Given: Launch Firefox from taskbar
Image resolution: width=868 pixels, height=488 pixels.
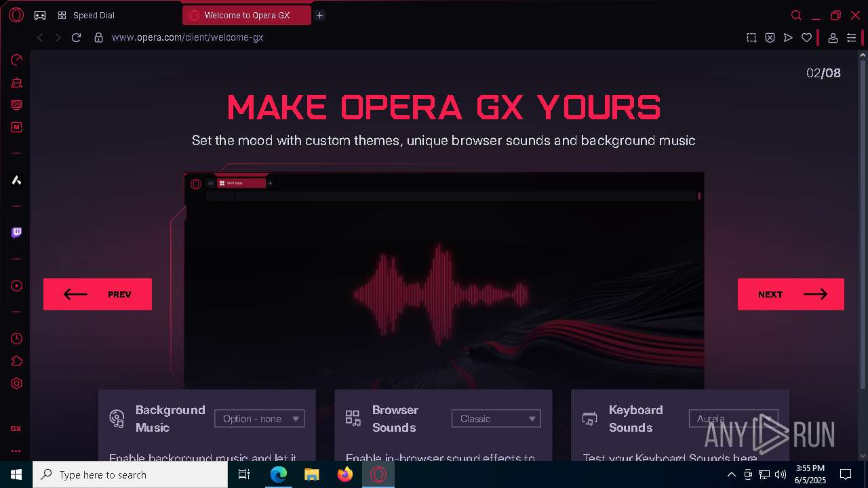Looking at the screenshot, I should click(x=345, y=474).
